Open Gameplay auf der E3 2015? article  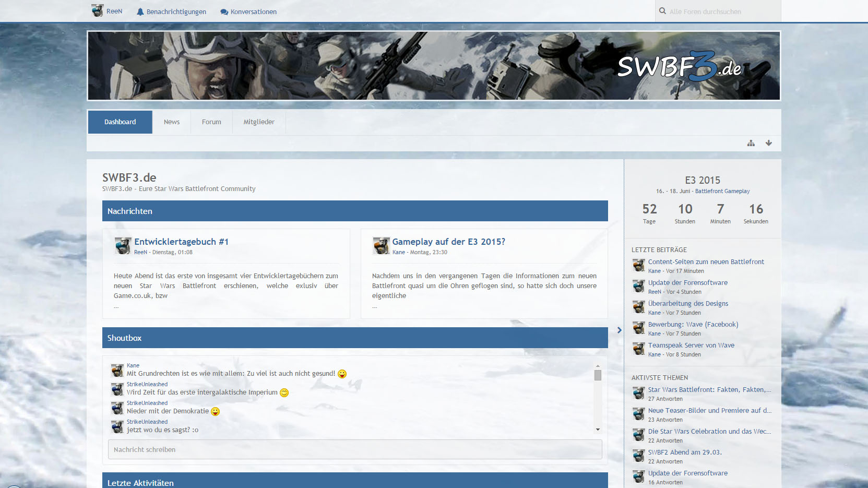[x=449, y=242]
